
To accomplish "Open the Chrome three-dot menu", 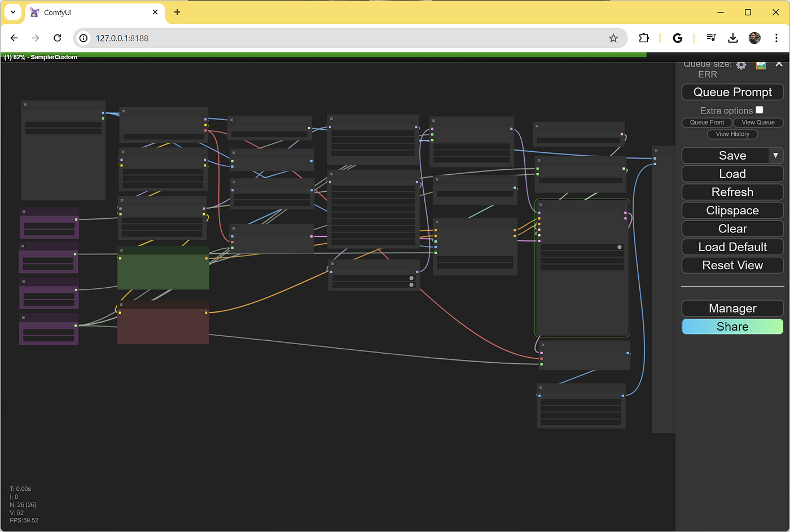I will [776, 38].
